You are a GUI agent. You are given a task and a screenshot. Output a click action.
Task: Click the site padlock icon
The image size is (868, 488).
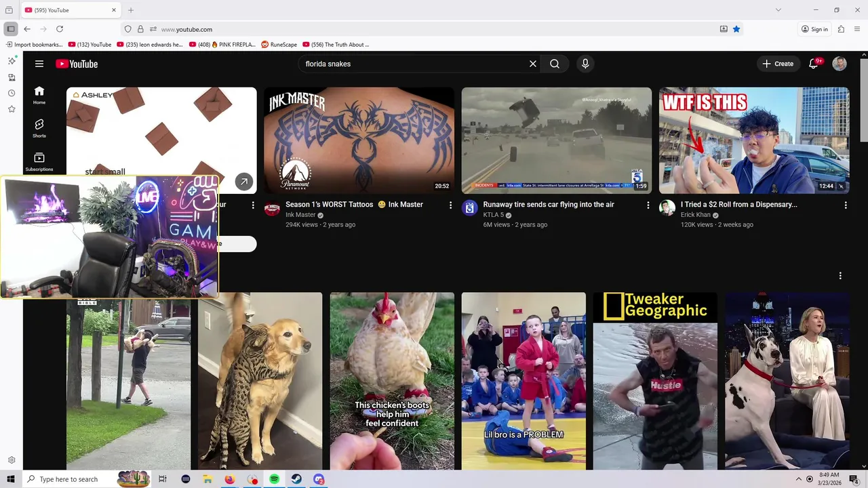[x=140, y=29]
